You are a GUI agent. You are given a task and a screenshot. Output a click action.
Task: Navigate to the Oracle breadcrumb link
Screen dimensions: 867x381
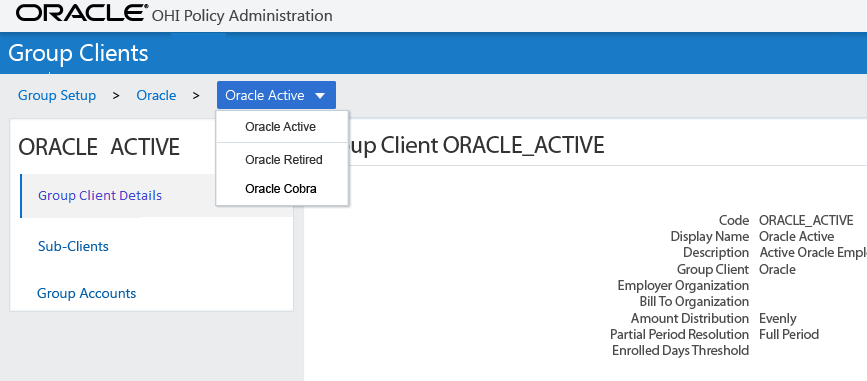click(156, 95)
